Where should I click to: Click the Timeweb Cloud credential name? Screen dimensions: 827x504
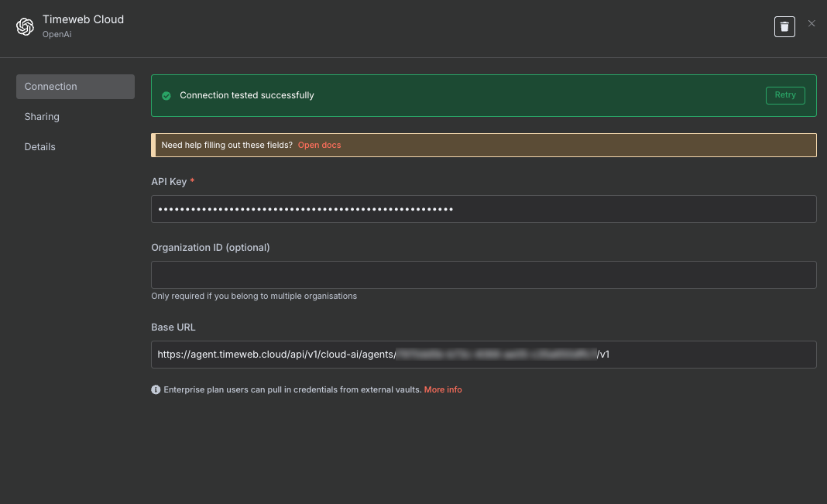[83, 19]
